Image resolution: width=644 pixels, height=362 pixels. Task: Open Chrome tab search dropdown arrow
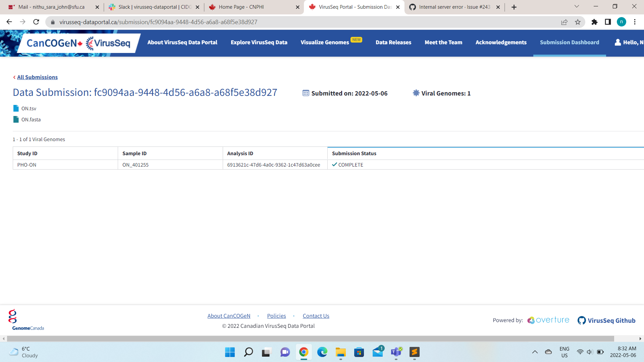577,6
